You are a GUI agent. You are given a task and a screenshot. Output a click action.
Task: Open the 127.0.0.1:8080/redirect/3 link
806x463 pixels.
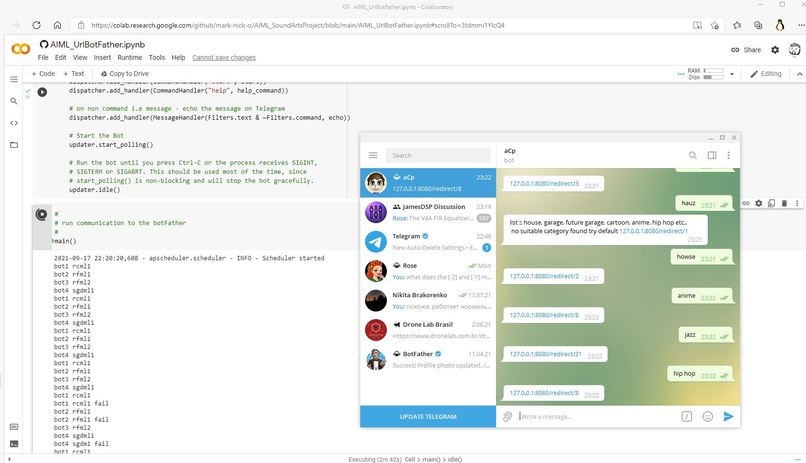pos(544,183)
